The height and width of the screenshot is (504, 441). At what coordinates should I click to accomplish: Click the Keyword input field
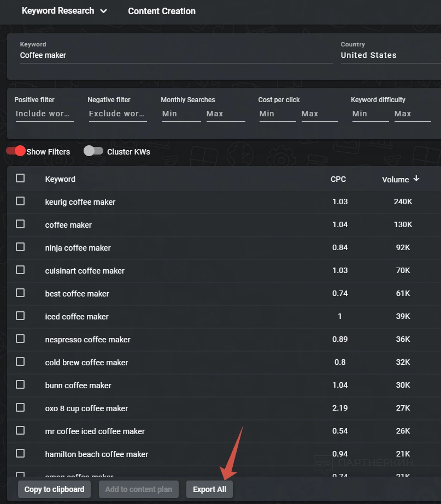[x=175, y=55]
